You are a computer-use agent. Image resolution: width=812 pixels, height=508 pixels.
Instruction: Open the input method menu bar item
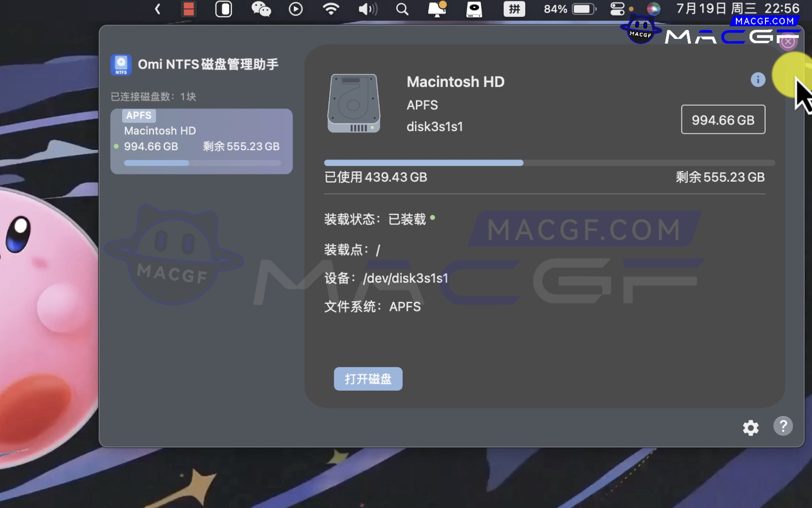[514, 9]
